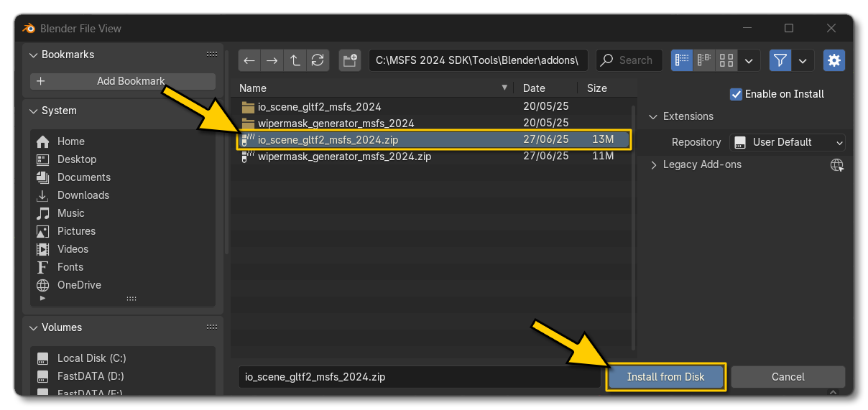Edit the directory path field

tap(479, 60)
